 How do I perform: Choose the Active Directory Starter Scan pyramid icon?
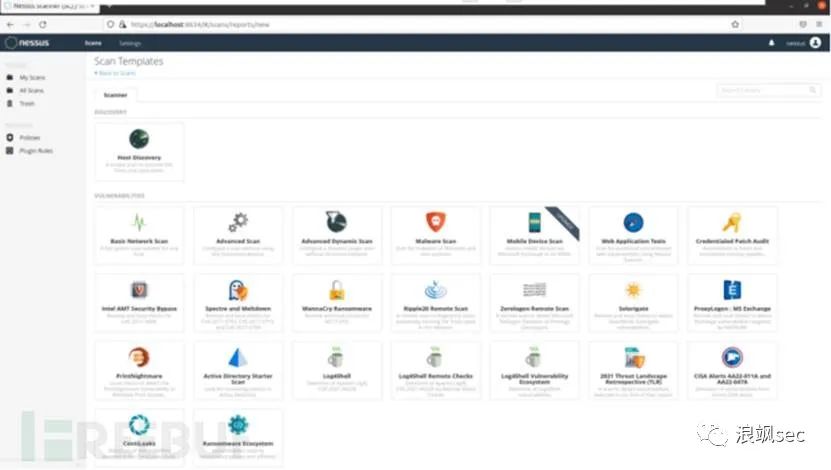pos(238,357)
